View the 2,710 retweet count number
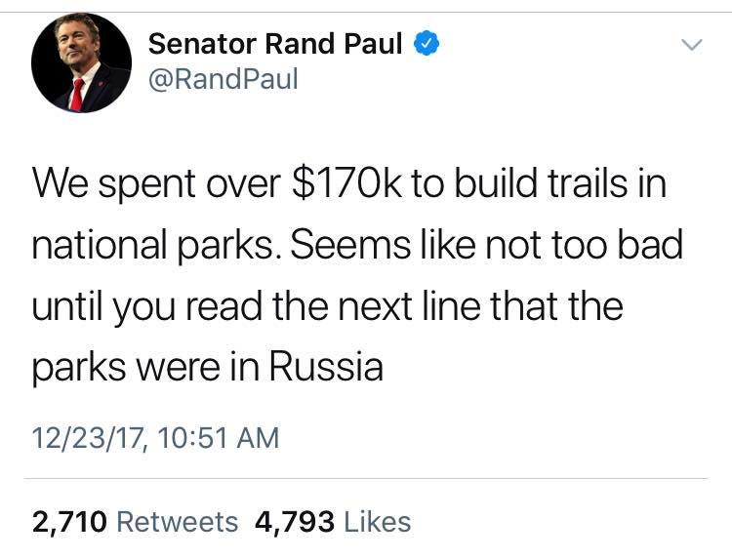The height and width of the screenshot is (560, 732). [69, 522]
